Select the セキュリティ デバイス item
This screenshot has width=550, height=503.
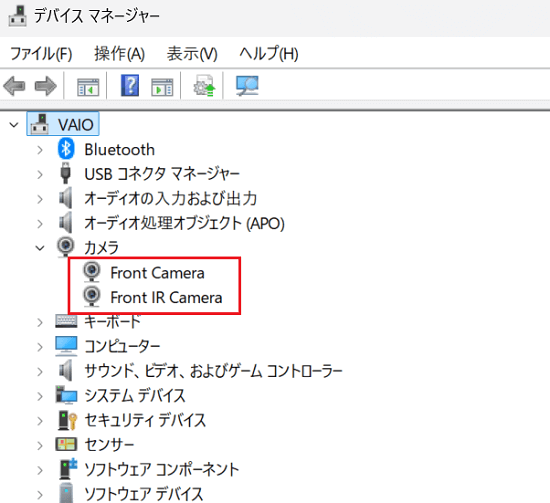145,420
